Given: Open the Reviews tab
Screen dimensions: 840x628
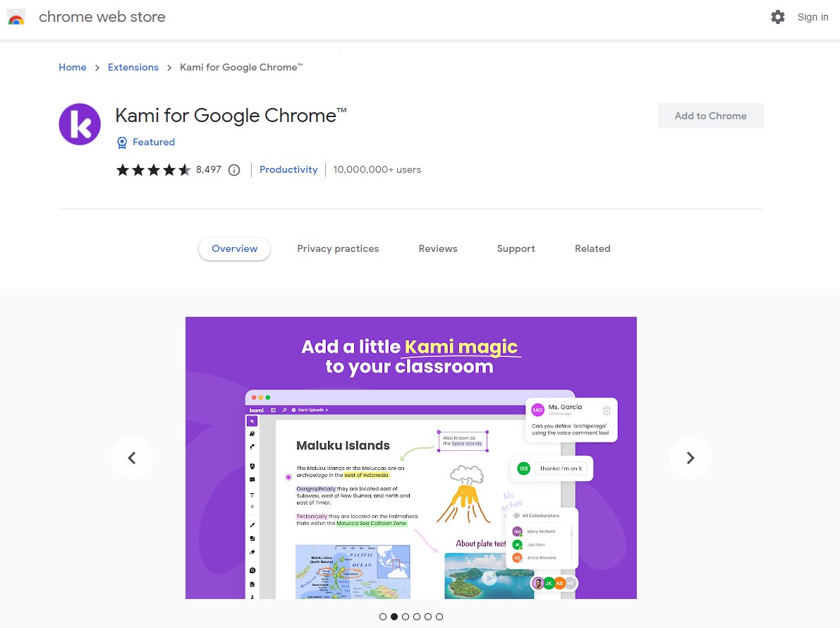Looking at the screenshot, I should click(x=438, y=248).
